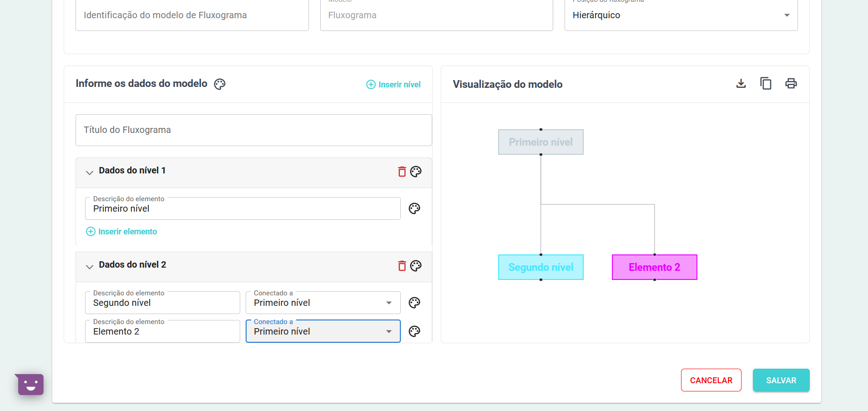Open the Hierárquico position dropdown
The width and height of the screenshot is (868, 411).
coord(681,15)
